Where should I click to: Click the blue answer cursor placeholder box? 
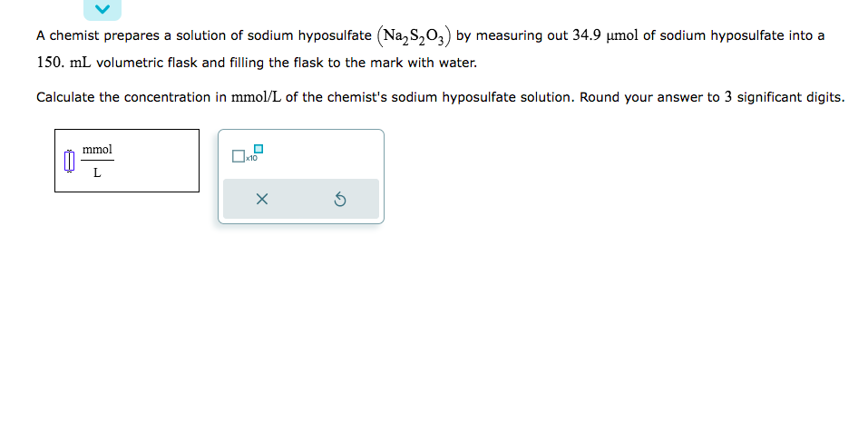pos(69,162)
